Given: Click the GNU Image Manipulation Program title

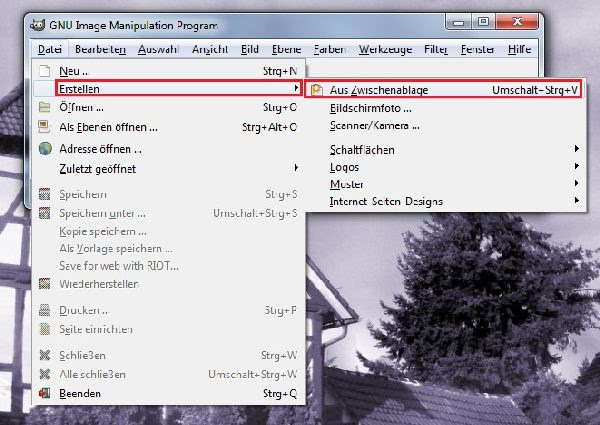Looking at the screenshot, I should pyautogui.click(x=134, y=26).
